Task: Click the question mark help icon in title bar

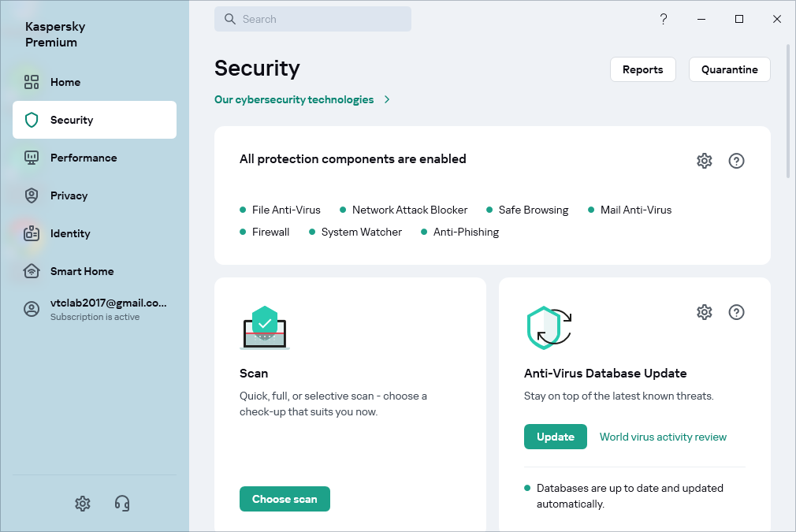Action: pyautogui.click(x=664, y=19)
